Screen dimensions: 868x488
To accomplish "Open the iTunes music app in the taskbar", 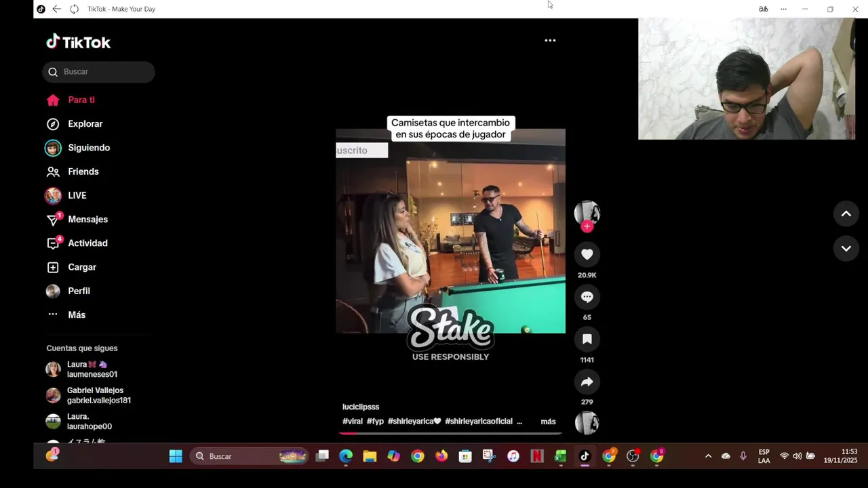I will 513,456.
